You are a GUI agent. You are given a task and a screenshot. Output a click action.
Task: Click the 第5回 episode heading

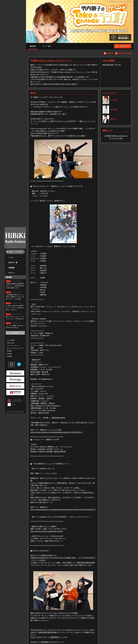pos(33,93)
